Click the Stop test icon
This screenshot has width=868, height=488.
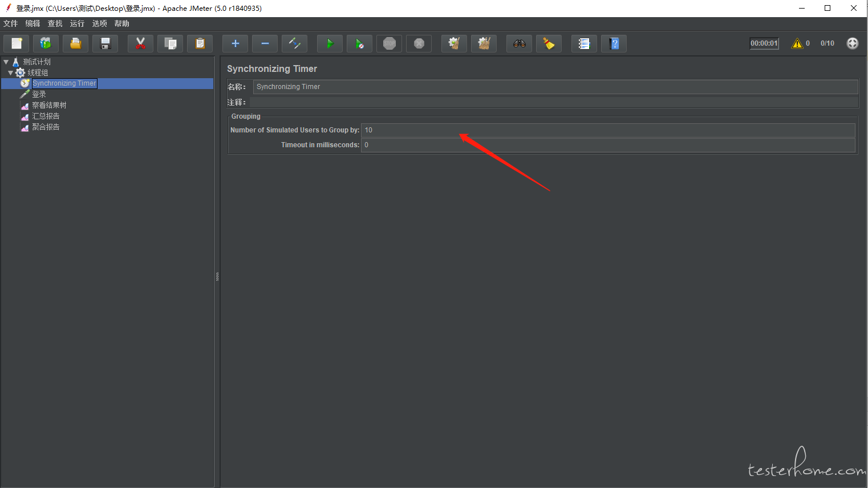point(389,43)
